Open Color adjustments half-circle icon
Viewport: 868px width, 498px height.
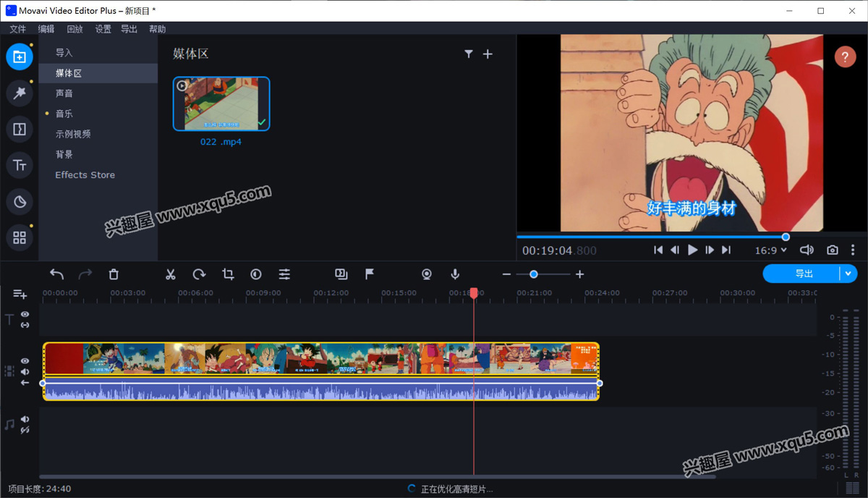[x=256, y=274]
